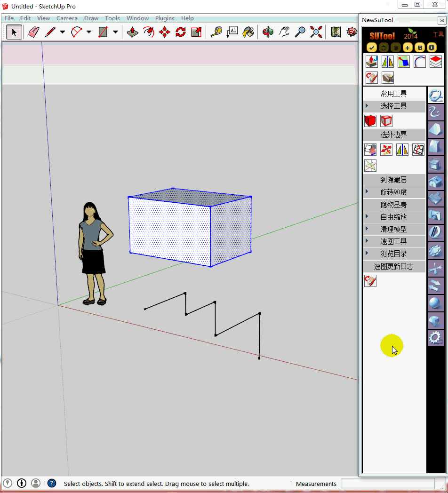Open the Plugins menu

click(x=165, y=18)
